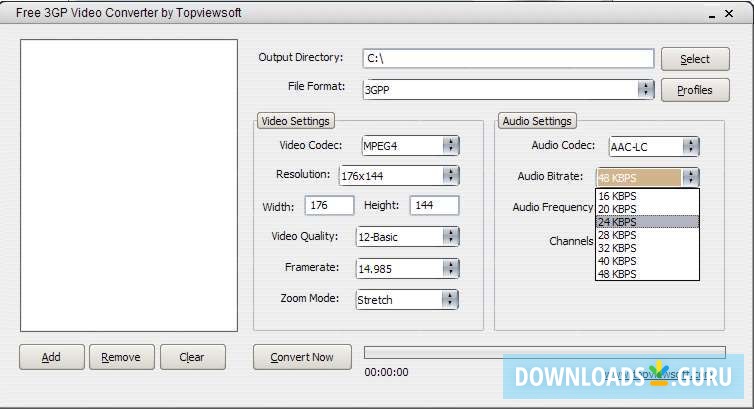Image resolution: width=754 pixels, height=409 pixels.
Task: Select 32 KBPS audio bitrate
Action: pyautogui.click(x=647, y=248)
